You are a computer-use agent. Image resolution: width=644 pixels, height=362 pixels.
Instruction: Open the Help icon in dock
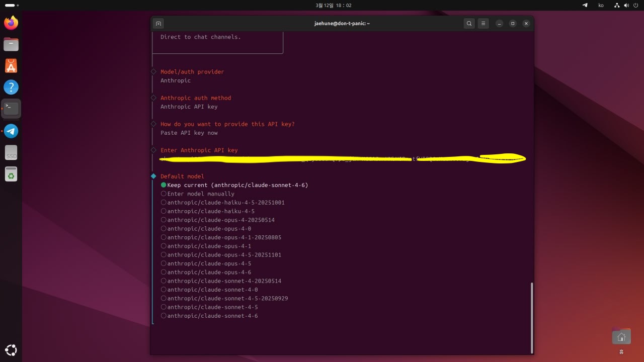click(x=11, y=87)
